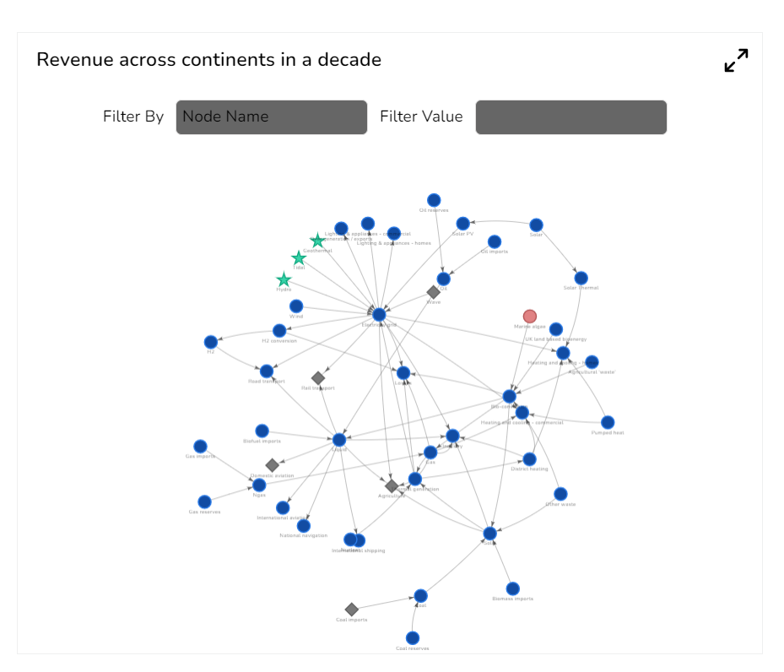Click the Filter Value input field
Image resolution: width=784 pixels, height=672 pixels.
coord(570,117)
